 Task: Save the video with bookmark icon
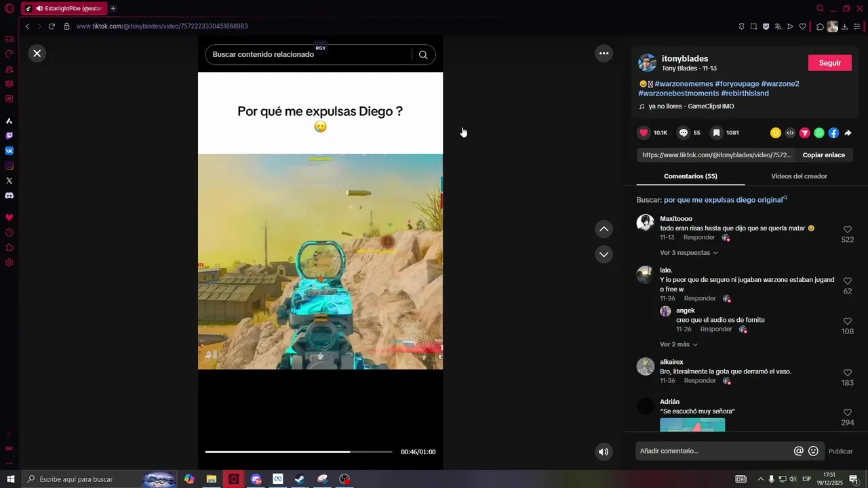716,133
